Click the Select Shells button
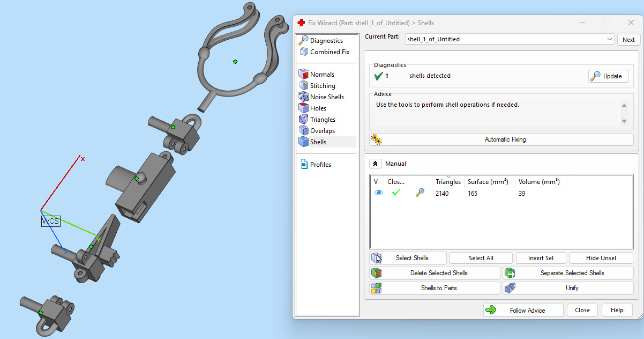The height and width of the screenshot is (339, 644). point(408,258)
